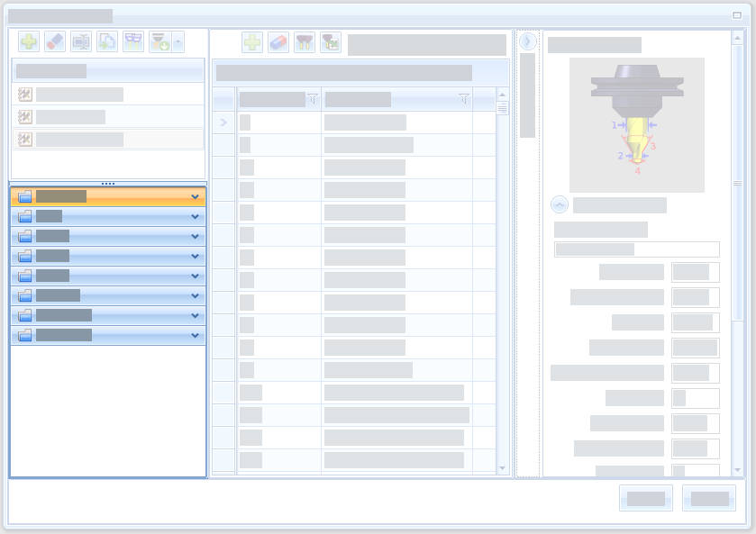Click the third tool holder icon above center table
This screenshot has height=534, width=756.
305,42
